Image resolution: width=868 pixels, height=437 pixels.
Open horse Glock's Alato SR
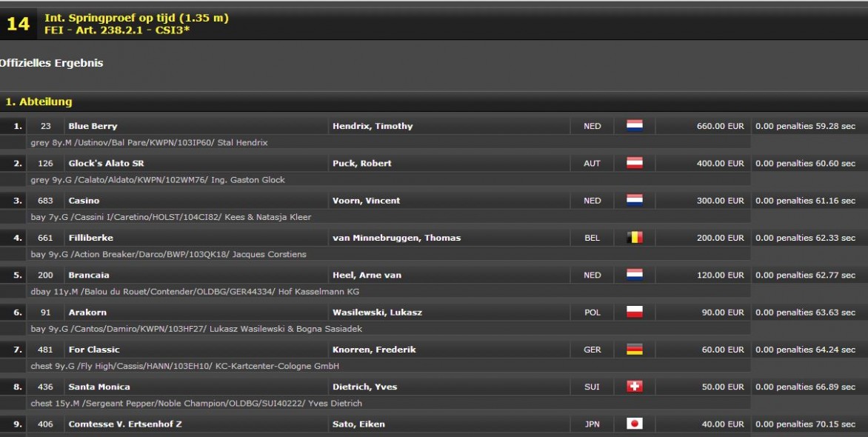click(x=107, y=164)
